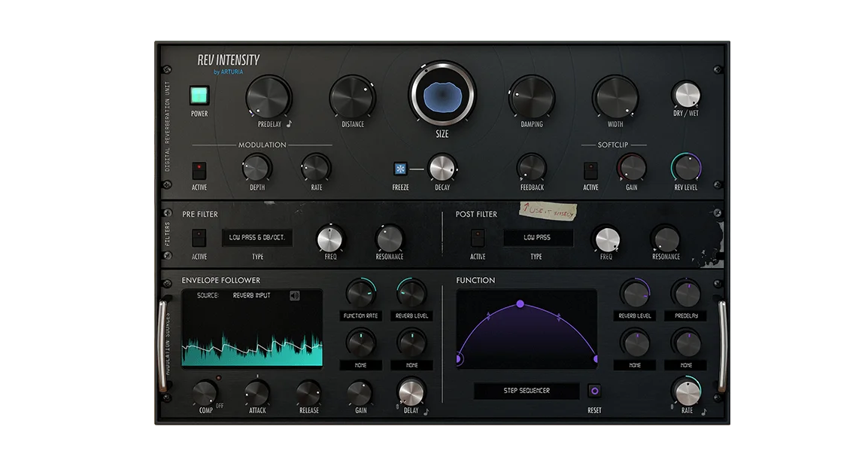Toggle the green Power button

pos(199,96)
